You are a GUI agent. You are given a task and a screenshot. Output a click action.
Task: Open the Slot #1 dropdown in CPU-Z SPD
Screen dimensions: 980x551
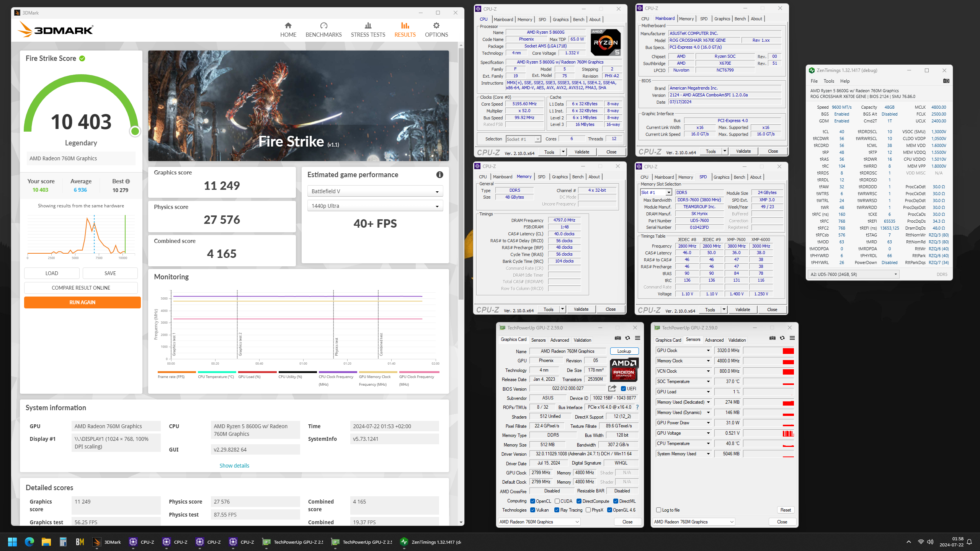point(656,192)
